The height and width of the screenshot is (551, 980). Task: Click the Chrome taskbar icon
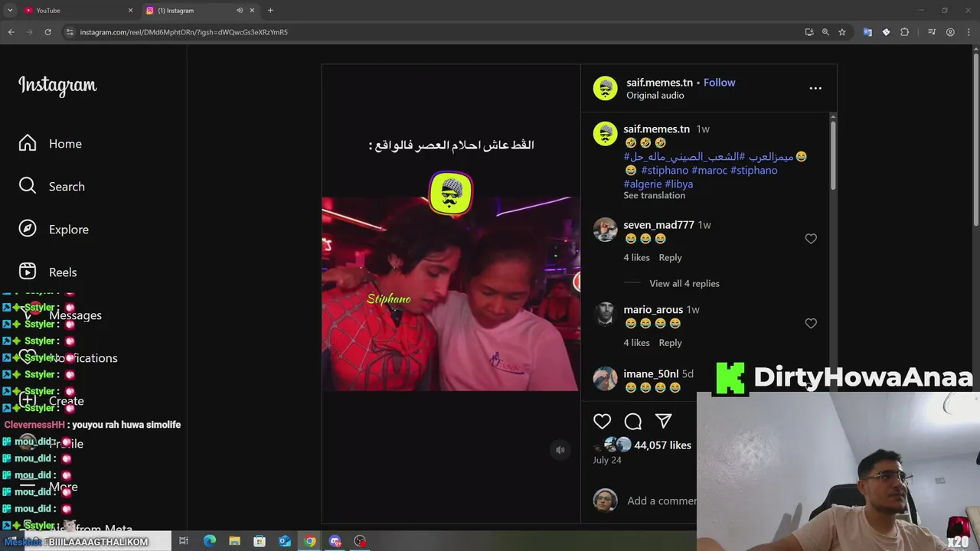pyautogui.click(x=309, y=541)
